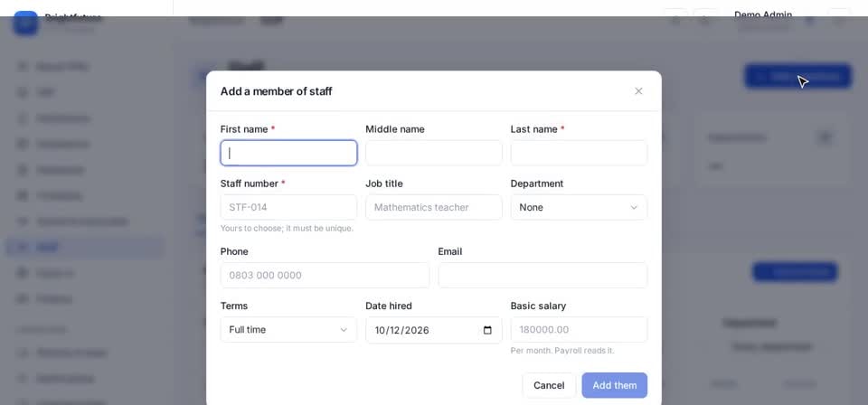The width and height of the screenshot is (868, 405).
Task: Click the 'Department' label text
Action: click(537, 184)
